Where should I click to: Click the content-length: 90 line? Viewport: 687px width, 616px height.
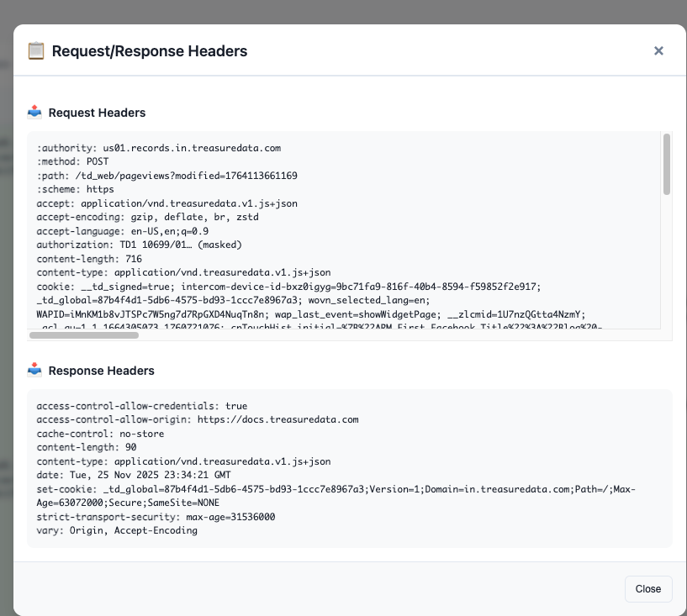[x=87, y=447]
